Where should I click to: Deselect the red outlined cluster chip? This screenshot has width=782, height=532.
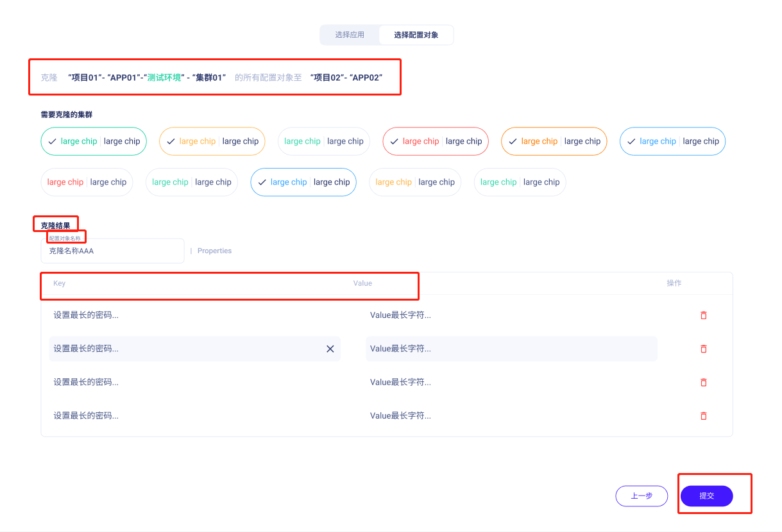coord(436,141)
